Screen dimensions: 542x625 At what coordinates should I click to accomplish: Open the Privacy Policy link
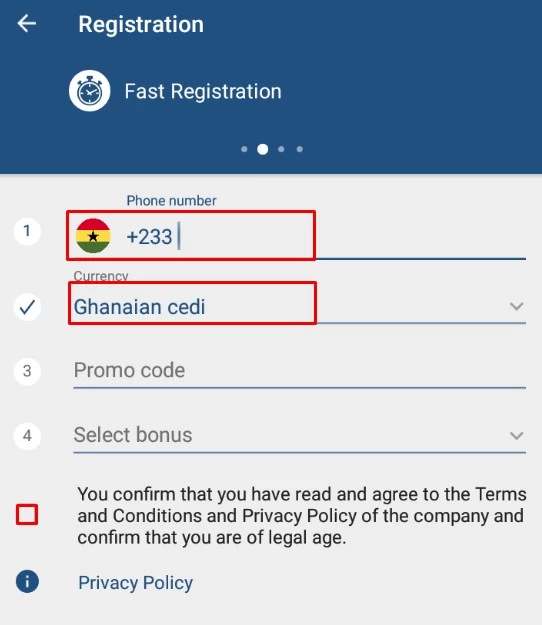pyautogui.click(x=136, y=583)
